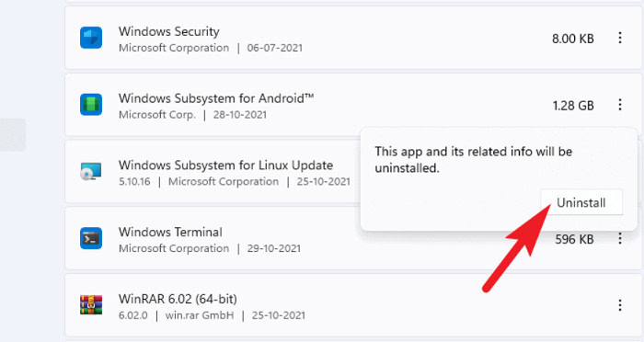Click the highlighted gray sidebar item

(13, 134)
